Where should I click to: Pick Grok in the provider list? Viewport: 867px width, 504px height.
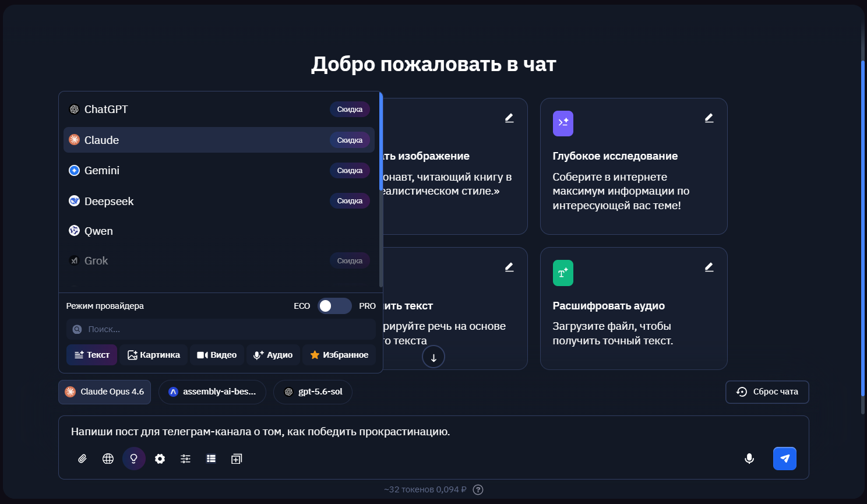click(219, 260)
